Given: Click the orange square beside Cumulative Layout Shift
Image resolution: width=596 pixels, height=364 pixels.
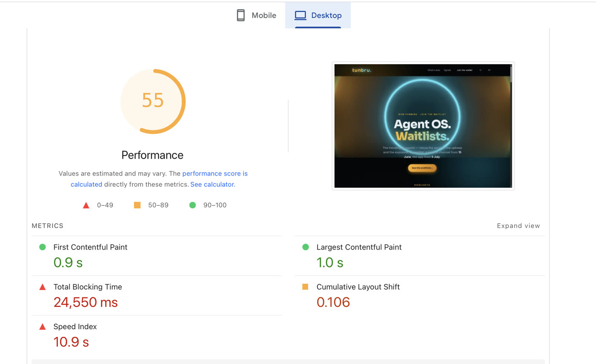Looking at the screenshot, I should (305, 287).
